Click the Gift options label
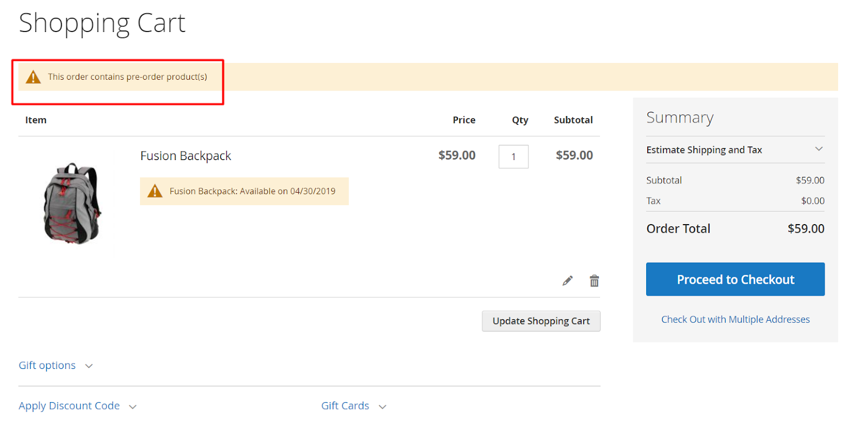 (x=47, y=366)
